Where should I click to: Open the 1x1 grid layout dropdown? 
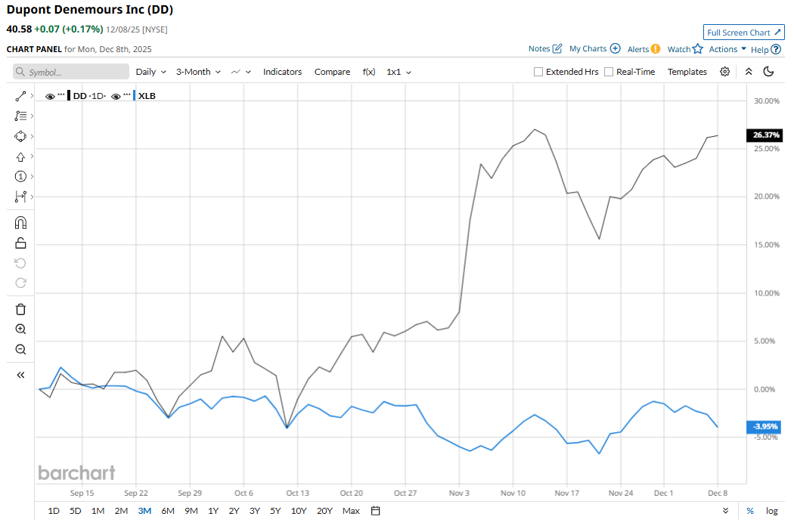pos(399,72)
